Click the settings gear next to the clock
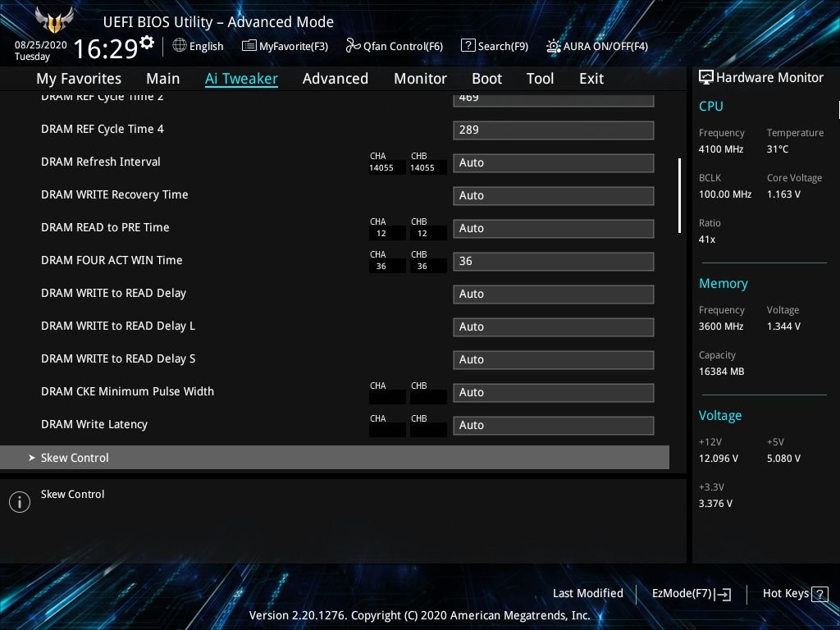The width and height of the screenshot is (840, 630). [147, 42]
